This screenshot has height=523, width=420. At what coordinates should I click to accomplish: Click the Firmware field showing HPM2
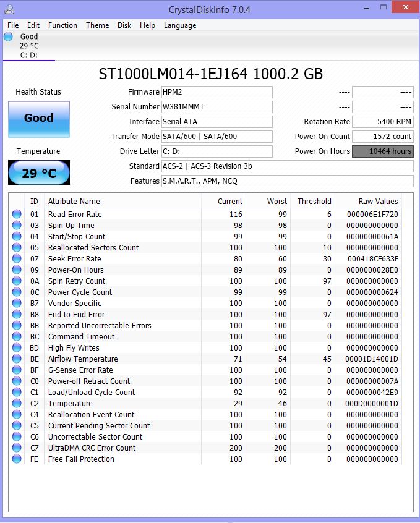pos(216,92)
